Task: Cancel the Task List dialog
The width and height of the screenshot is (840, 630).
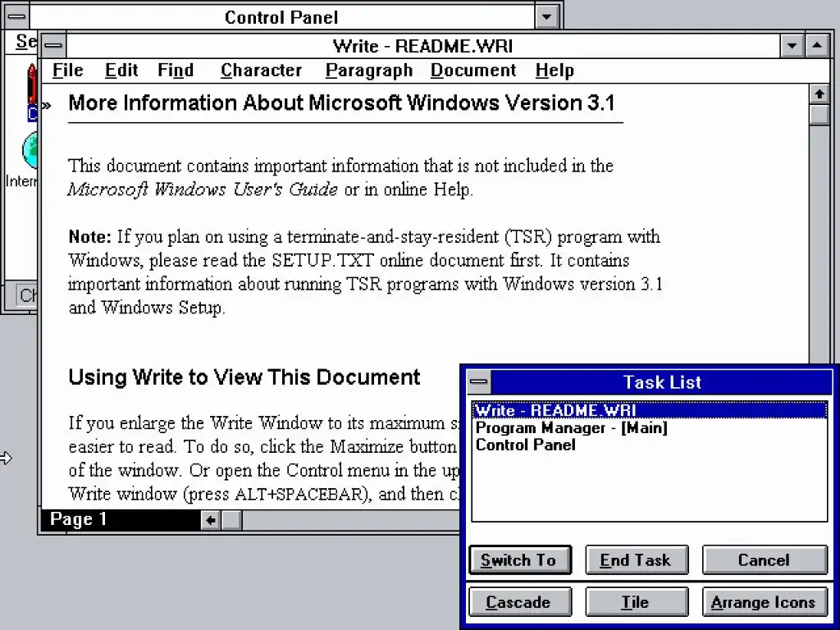Action: coord(764,559)
